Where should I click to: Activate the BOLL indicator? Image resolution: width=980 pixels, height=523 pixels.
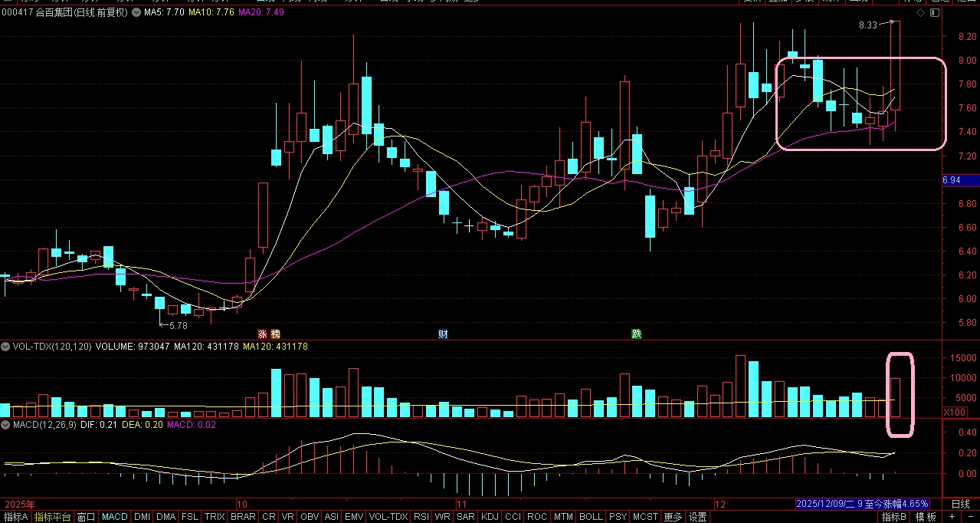click(x=592, y=517)
